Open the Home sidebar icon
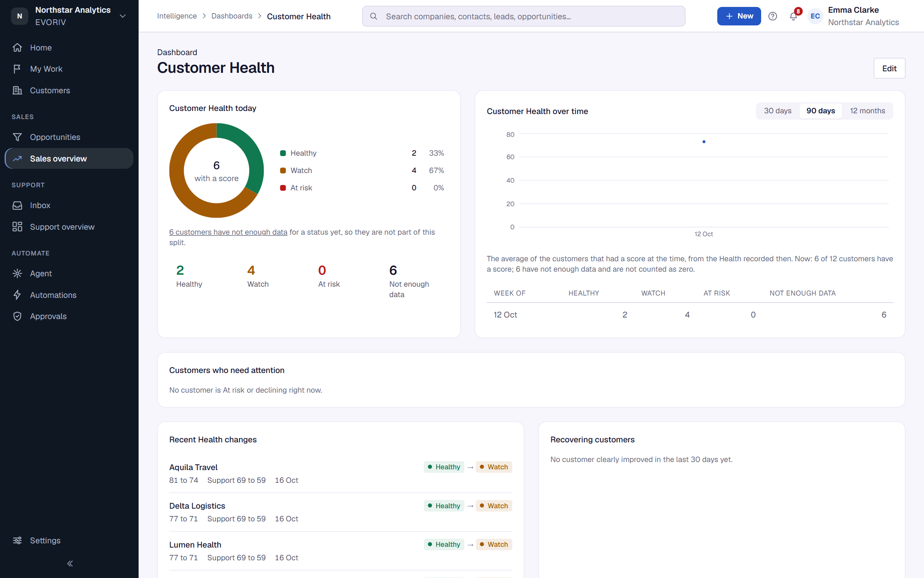This screenshot has width=924, height=578. 17,47
